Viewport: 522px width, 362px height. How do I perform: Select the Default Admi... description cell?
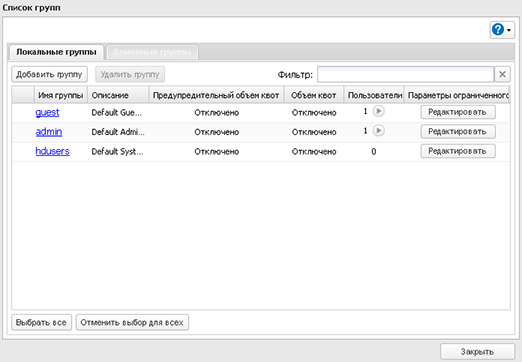[118, 132]
